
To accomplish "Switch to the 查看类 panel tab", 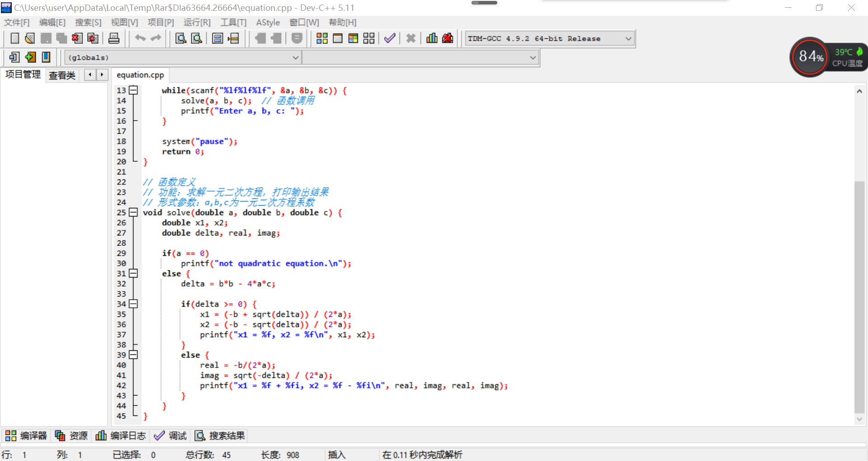I will coord(62,75).
